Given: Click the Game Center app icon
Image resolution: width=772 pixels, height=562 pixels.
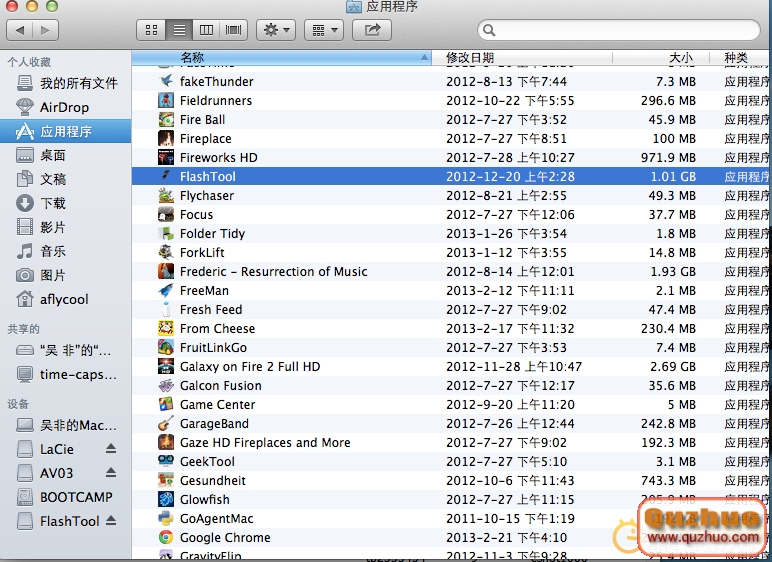Looking at the screenshot, I should pyautogui.click(x=166, y=404).
